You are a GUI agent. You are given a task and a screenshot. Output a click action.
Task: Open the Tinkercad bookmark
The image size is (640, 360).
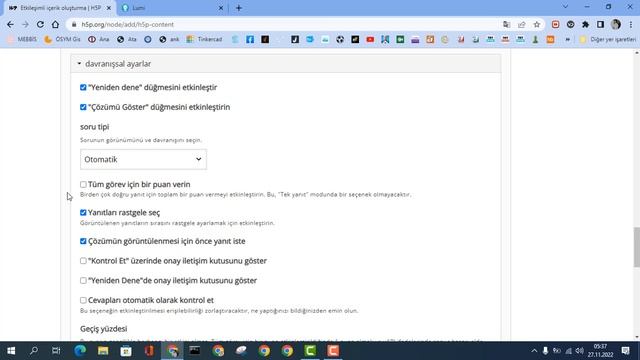coord(204,40)
